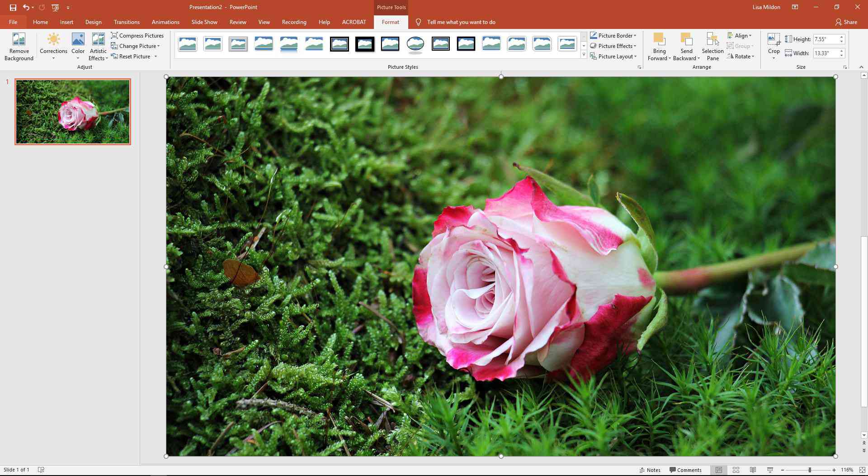Viewport: 868px width, 476px height.
Task: Click the Height input field
Action: (825, 39)
